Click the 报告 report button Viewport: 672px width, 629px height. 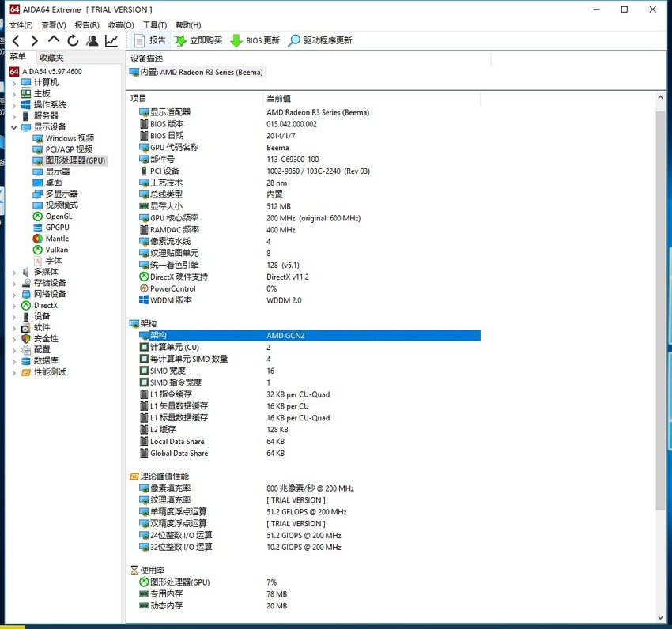coord(150,41)
